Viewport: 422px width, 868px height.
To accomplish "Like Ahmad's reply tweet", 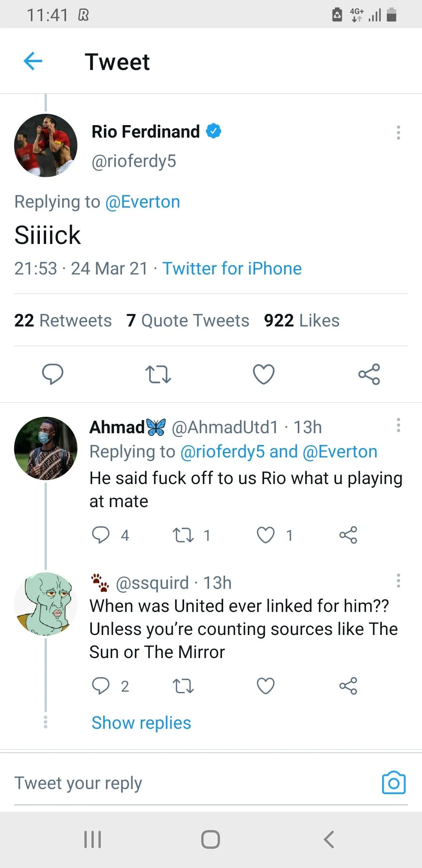I will pos(266,535).
